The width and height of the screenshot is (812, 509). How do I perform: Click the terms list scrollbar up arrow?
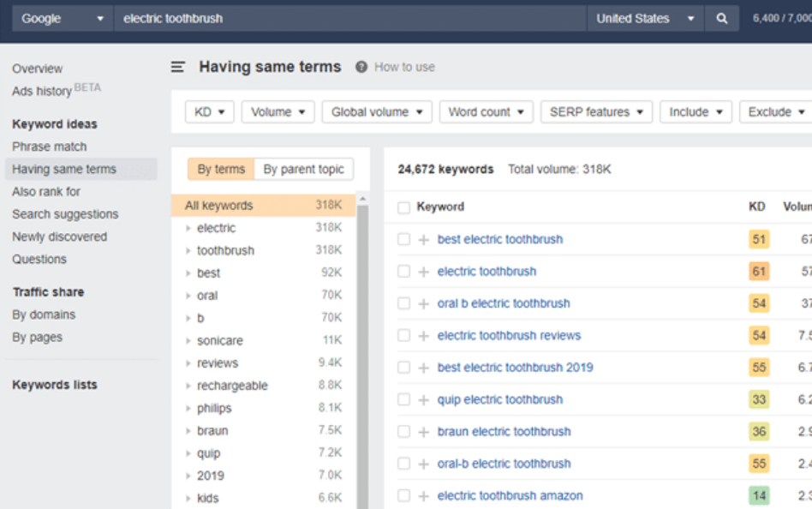(362, 199)
